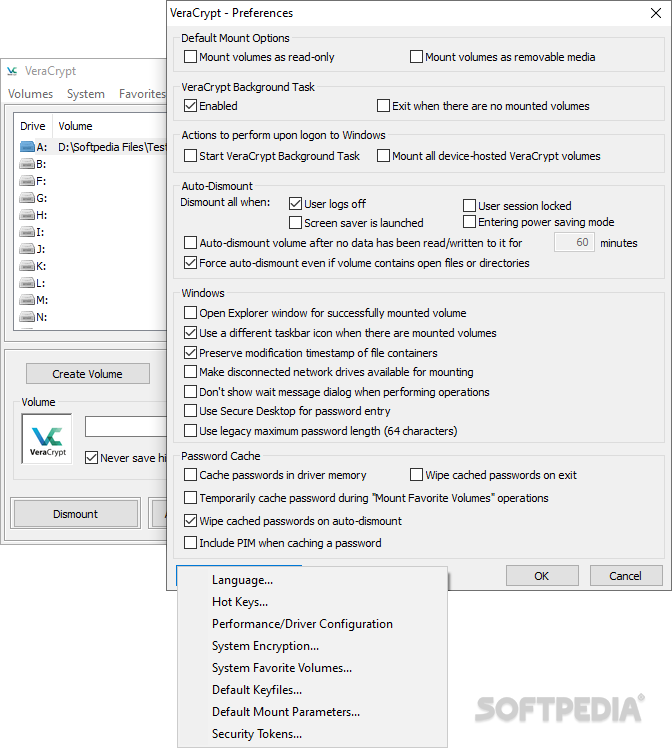Viewport: 672px width, 748px height.
Task: Select drive L: icon in drive list
Action: click(x=27, y=283)
